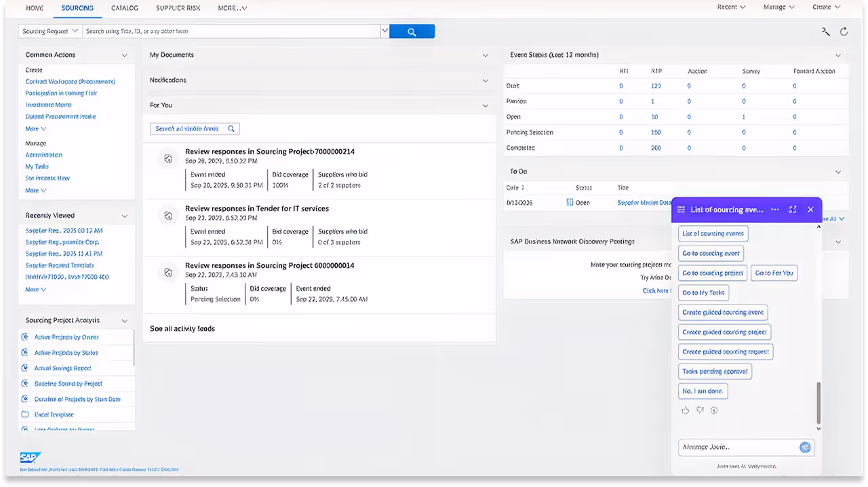Click the 'No, I am done.' button
868x487 pixels.
click(703, 391)
